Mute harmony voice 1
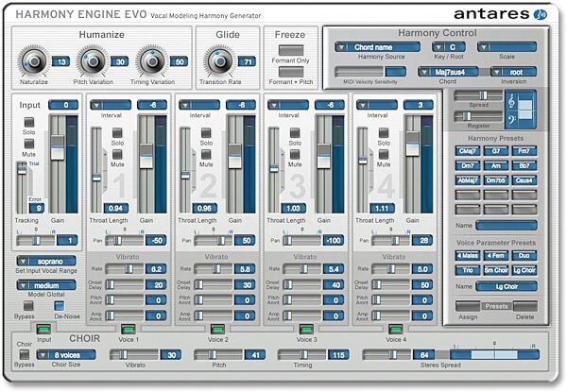This screenshot has height=392, width=567. pyautogui.click(x=117, y=154)
